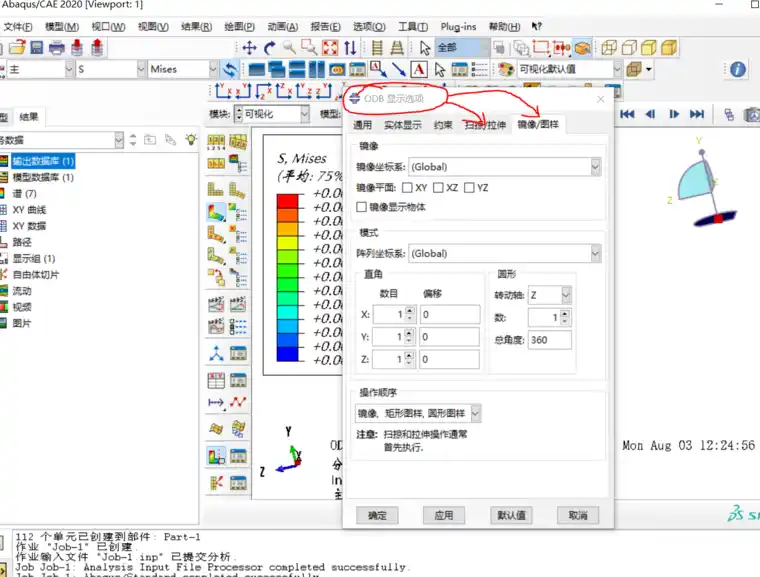Click the 默认值 button

pos(511,515)
